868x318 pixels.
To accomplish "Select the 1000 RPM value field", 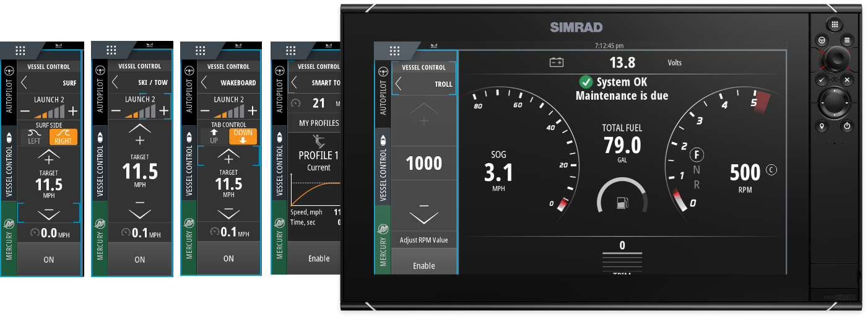I will [x=424, y=164].
